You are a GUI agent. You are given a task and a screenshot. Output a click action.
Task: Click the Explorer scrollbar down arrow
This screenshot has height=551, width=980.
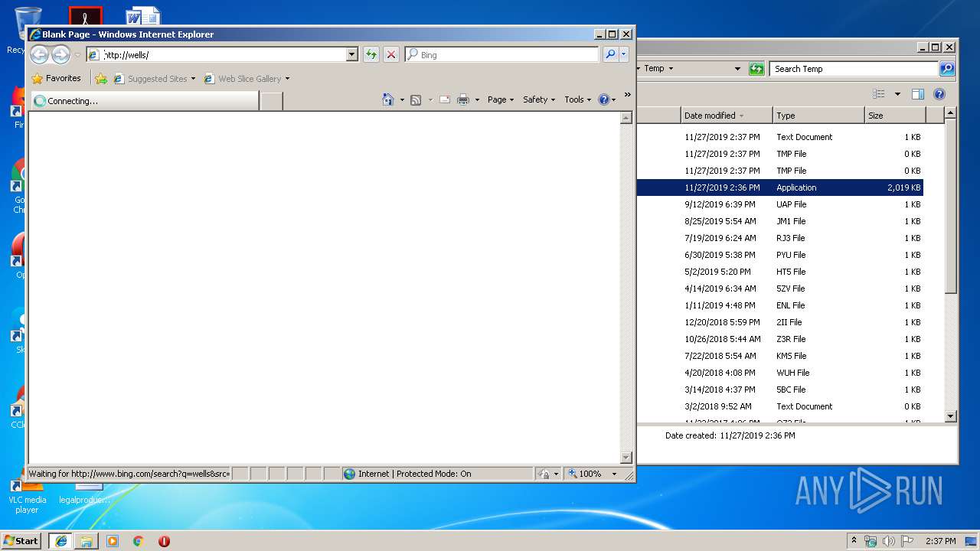[951, 416]
